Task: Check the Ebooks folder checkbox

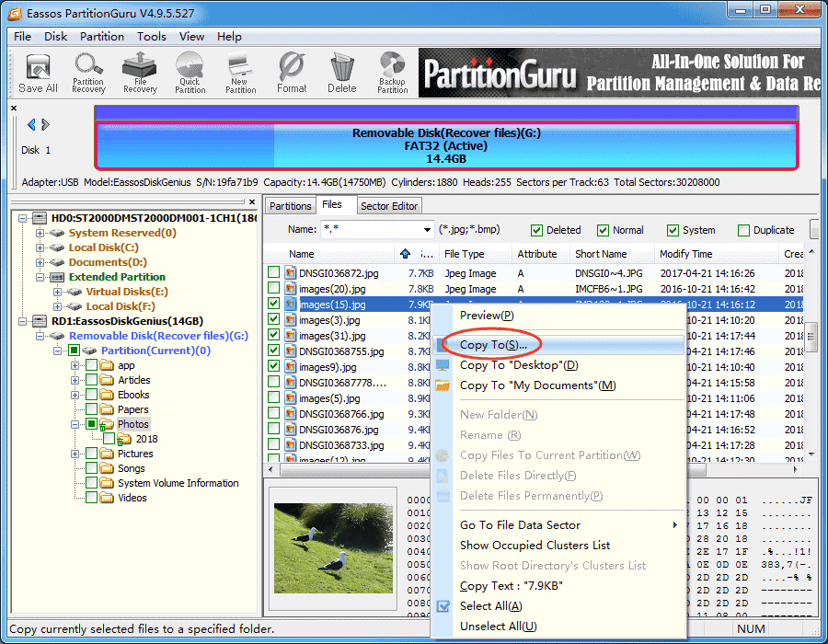Action: click(x=92, y=395)
